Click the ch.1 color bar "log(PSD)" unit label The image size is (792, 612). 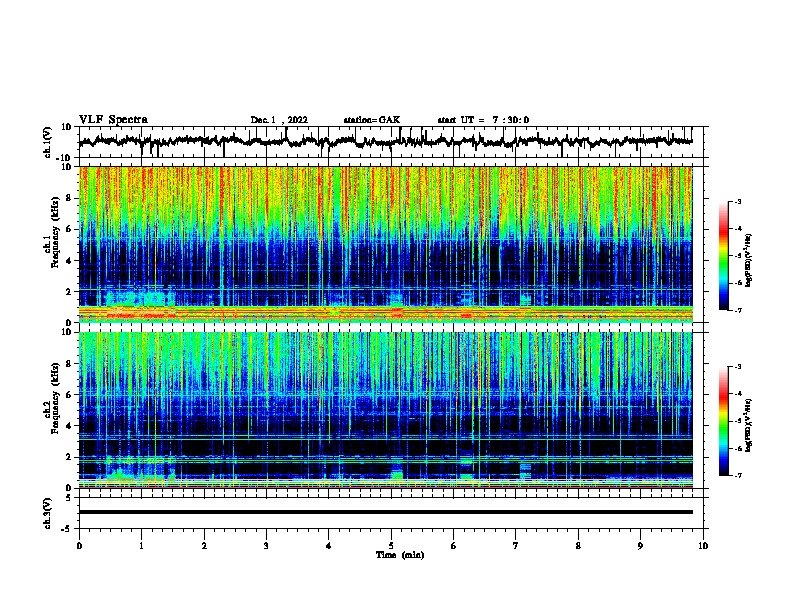tap(749, 260)
